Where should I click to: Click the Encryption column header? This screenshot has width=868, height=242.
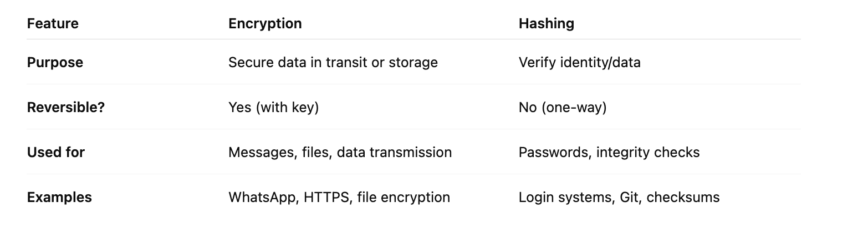[x=265, y=24]
